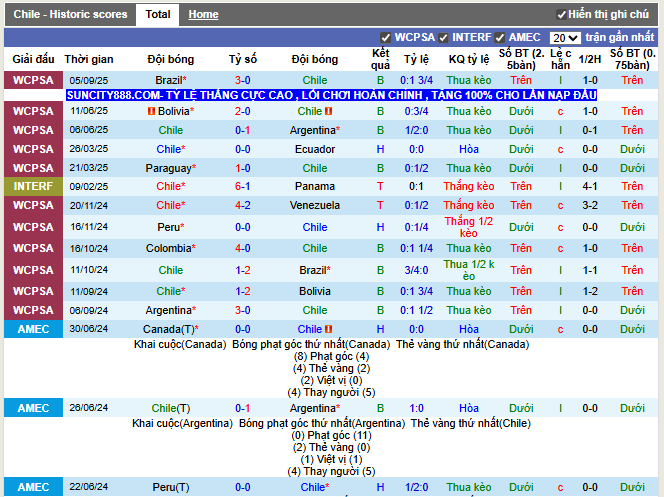Click Thẻ vàng thứ nhất(Chile) note

pyautogui.click(x=470, y=423)
